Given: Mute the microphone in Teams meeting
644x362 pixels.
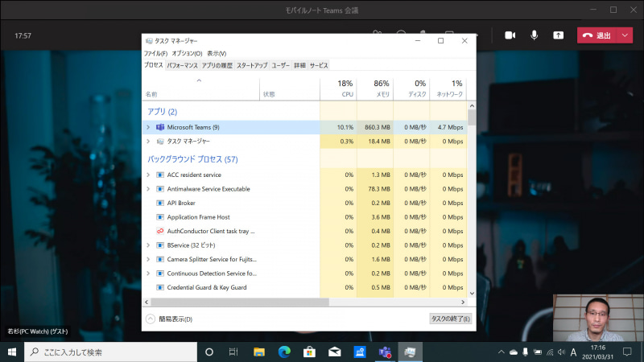Looking at the screenshot, I should tap(534, 35).
